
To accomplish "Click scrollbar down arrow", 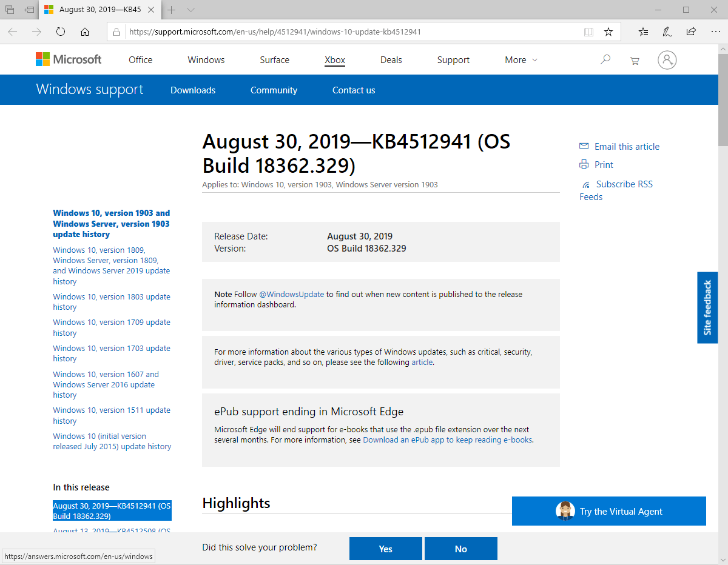I will coord(723,560).
